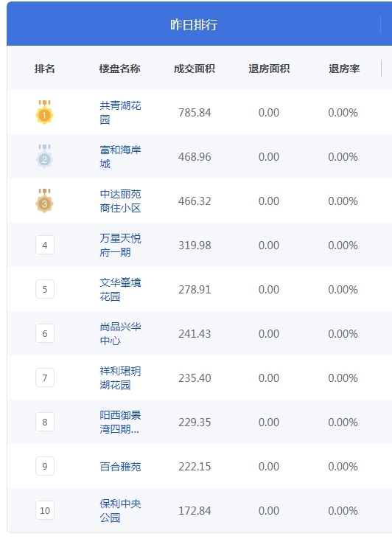This screenshot has height=539, width=392.
Task: Click the bronze rank 3 medal icon
Action: pyautogui.click(x=45, y=201)
